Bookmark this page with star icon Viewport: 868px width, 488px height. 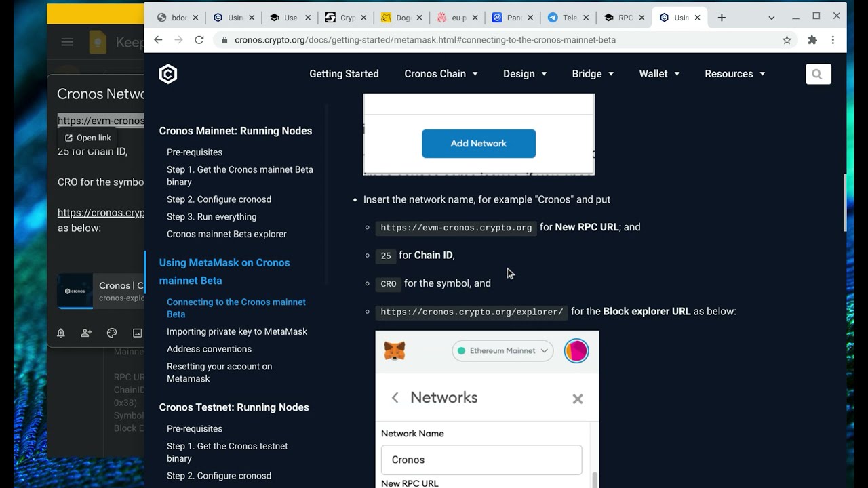coord(787,40)
